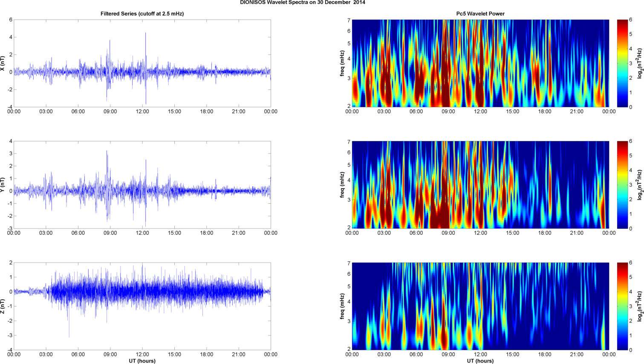Click the bottom wavelet power spectrogram
This screenshot has height=364, width=644.
pos(480,306)
